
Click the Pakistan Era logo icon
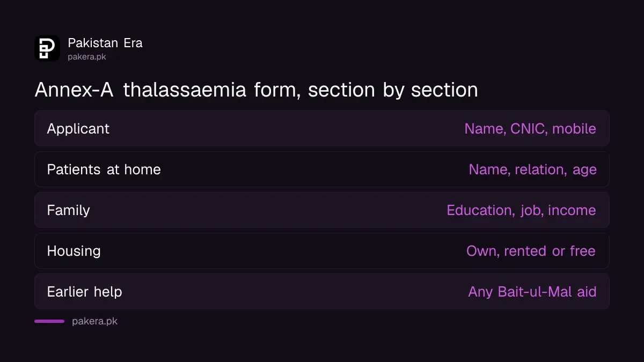coord(47,48)
